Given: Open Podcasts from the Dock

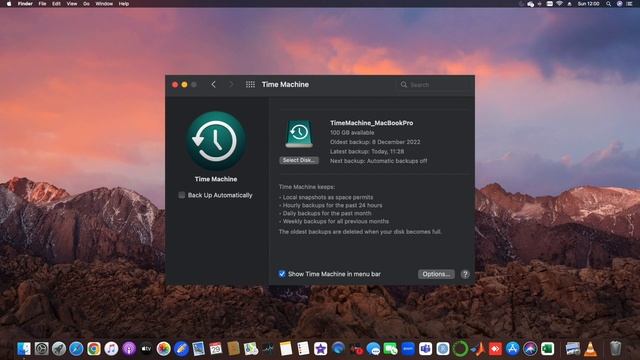Looking at the screenshot, I should [x=129, y=349].
